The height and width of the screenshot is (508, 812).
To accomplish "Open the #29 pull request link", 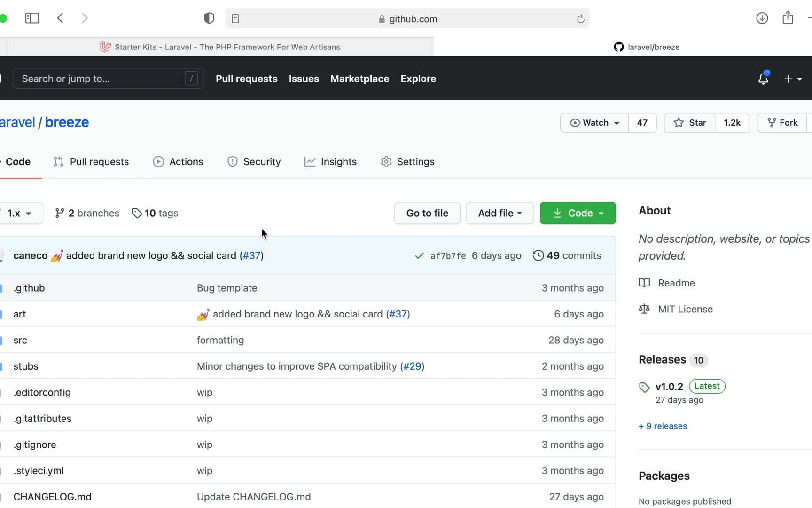I will (x=412, y=366).
